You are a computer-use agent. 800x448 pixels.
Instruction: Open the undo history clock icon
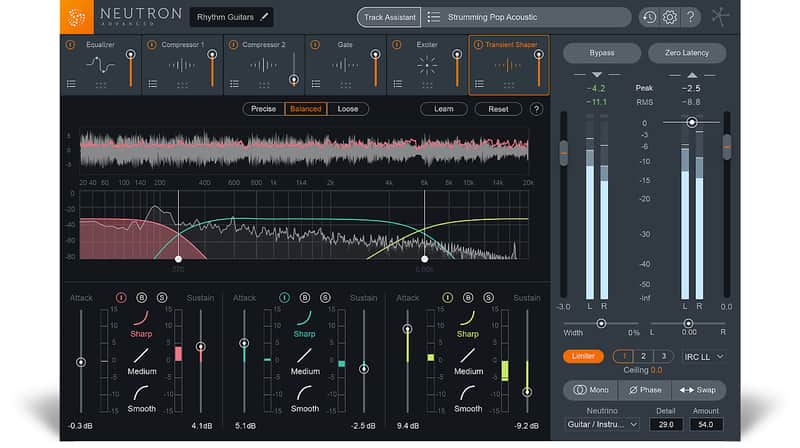click(x=649, y=17)
